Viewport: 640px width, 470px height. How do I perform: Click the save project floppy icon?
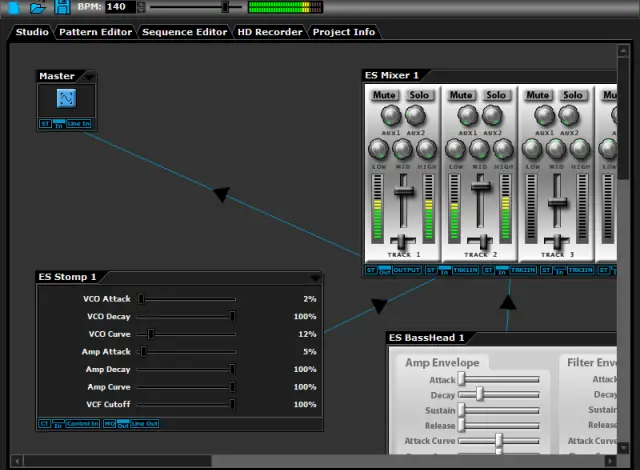point(62,7)
